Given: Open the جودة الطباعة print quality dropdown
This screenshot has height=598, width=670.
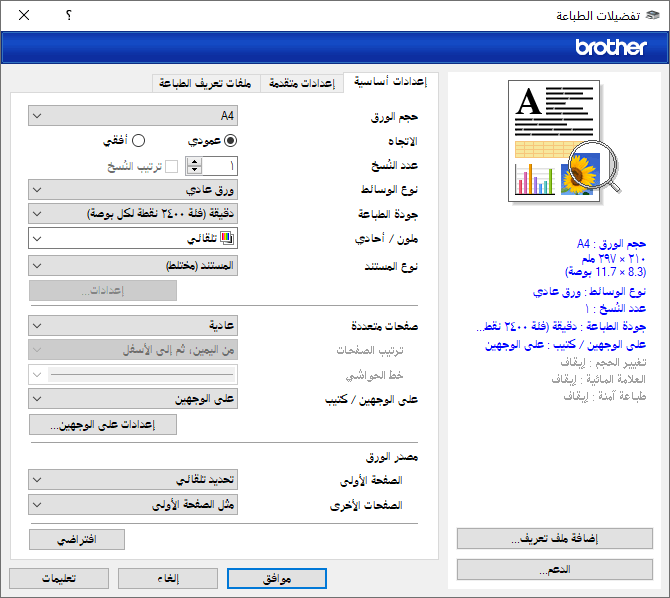Looking at the screenshot, I should pyautogui.click(x=133, y=214).
